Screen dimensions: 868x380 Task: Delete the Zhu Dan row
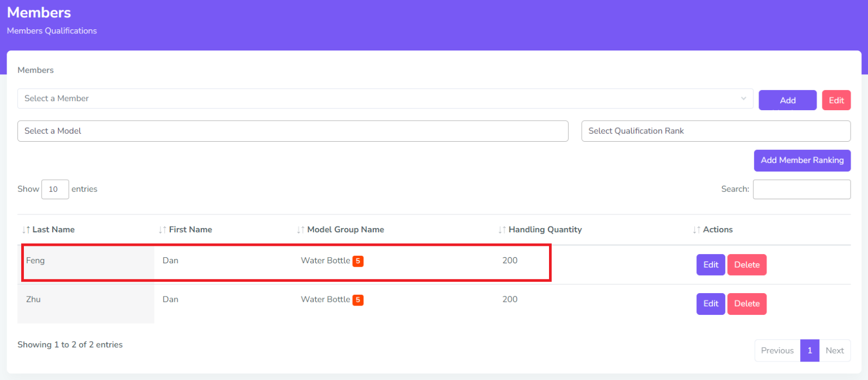coord(746,304)
